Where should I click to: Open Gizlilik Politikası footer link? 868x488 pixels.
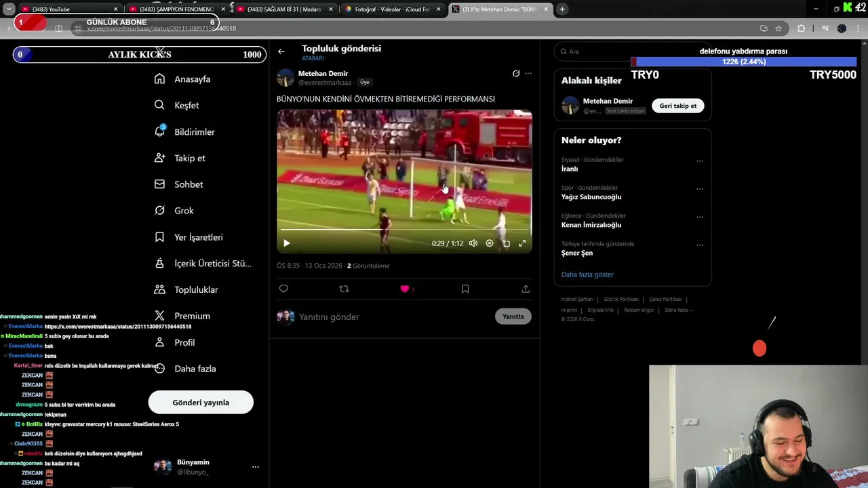tap(621, 299)
